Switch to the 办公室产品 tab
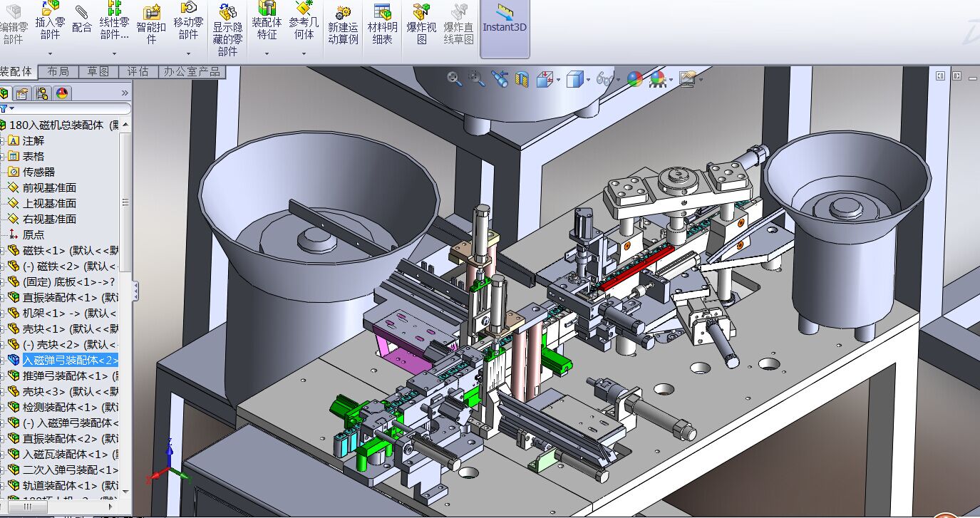 coord(191,71)
